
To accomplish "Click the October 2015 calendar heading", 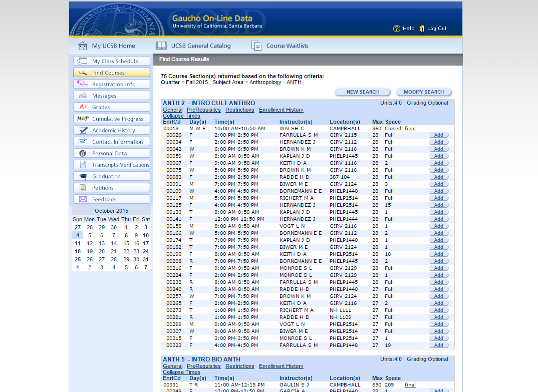I will (112, 211).
